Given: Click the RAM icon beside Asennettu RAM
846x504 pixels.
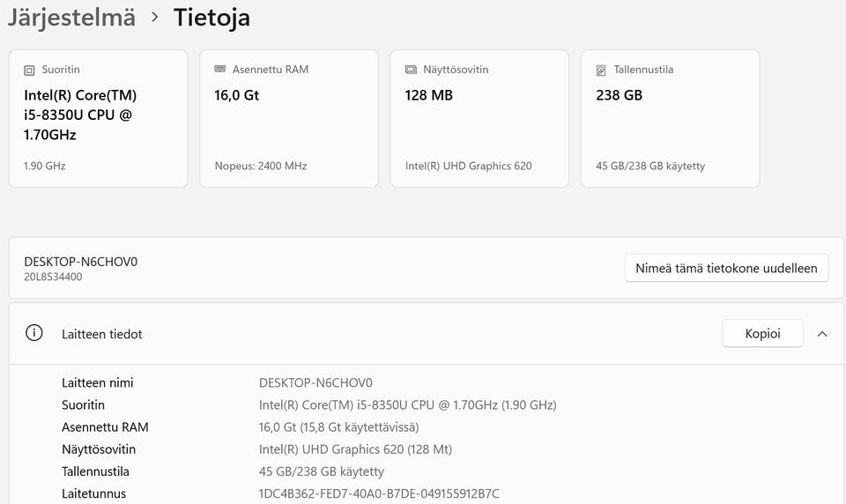Looking at the screenshot, I should pos(219,70).
